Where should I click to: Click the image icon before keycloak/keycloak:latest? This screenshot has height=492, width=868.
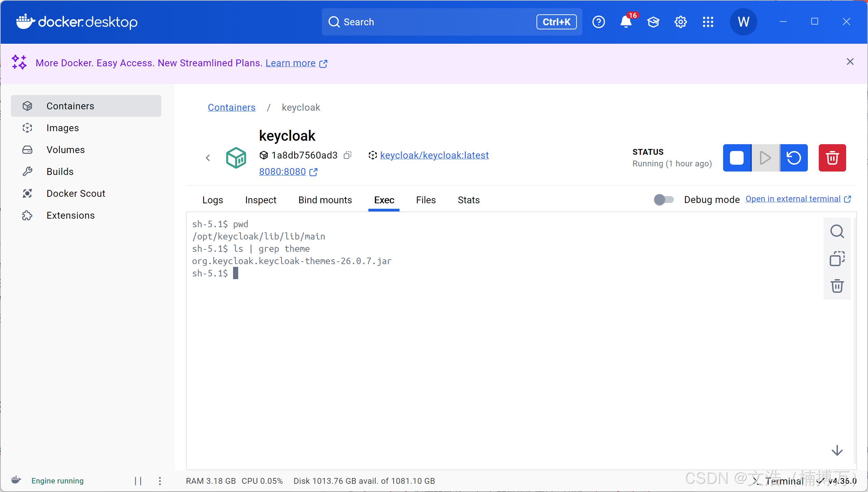372,155
